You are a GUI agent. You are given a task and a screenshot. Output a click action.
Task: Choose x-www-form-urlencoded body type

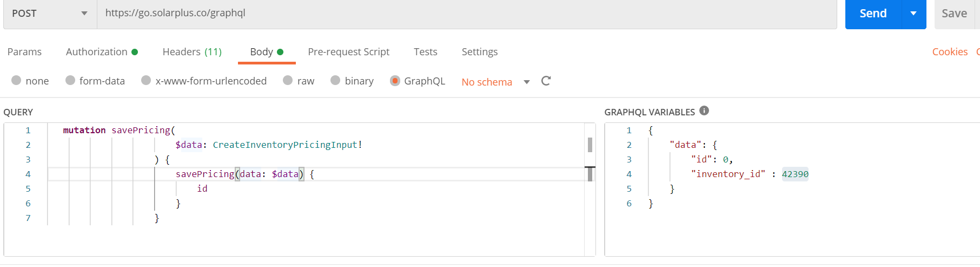146,81
